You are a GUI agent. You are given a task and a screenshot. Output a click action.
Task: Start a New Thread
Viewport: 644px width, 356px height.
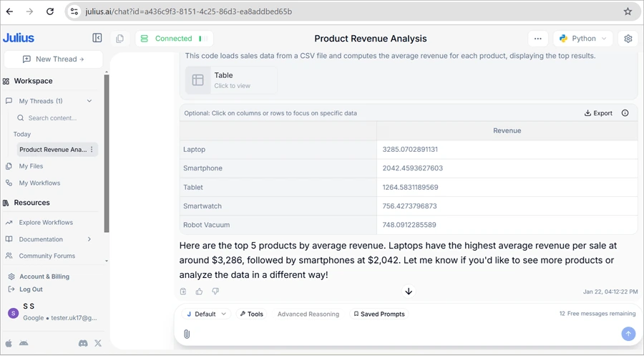click(54, 59)
